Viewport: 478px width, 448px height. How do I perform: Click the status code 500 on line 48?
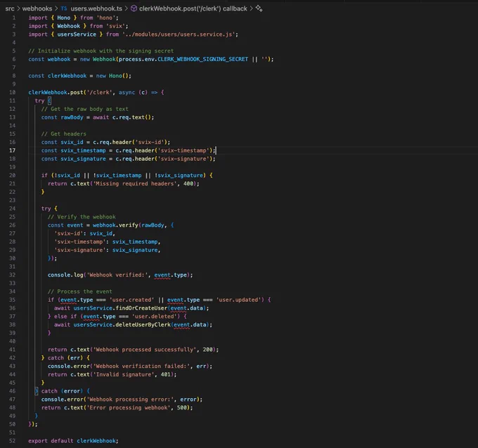[x=181, y=407]
